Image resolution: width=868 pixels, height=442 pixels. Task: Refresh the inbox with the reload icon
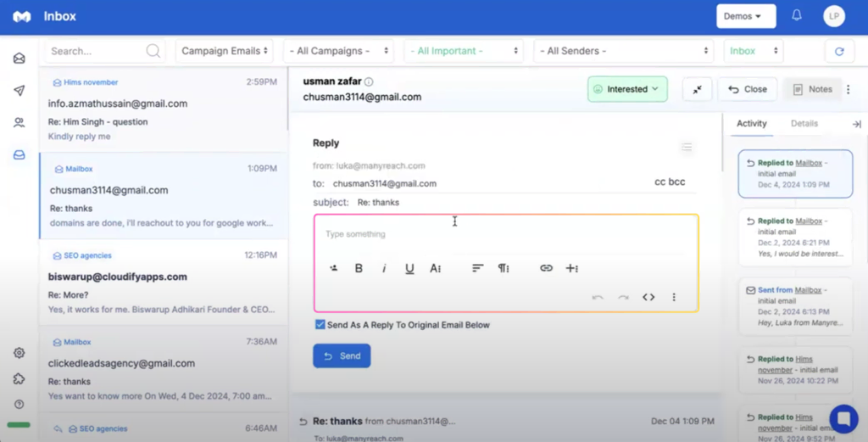point(839,51)
